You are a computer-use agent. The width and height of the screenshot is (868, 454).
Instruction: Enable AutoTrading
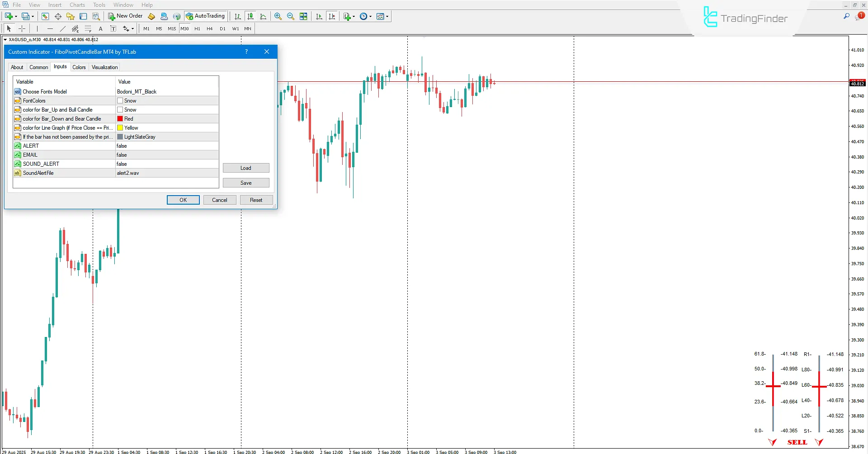click(x=206, y=16)
